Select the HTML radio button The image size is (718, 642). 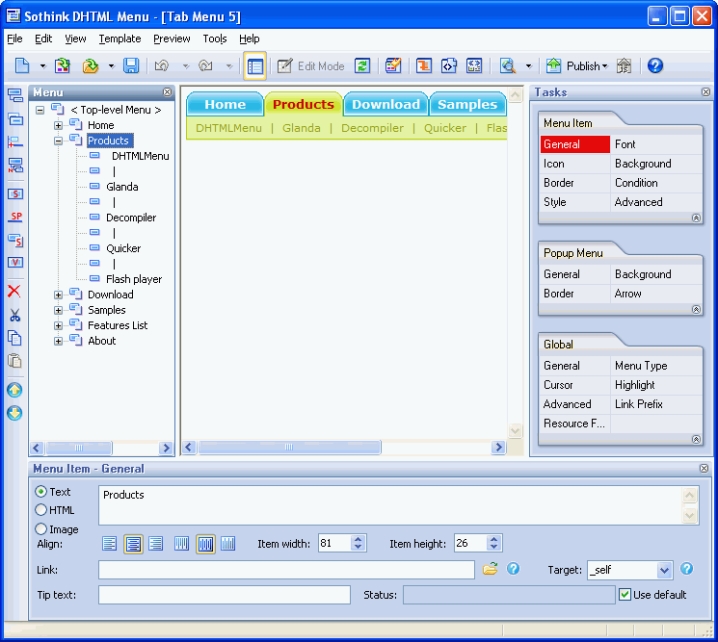41,510
